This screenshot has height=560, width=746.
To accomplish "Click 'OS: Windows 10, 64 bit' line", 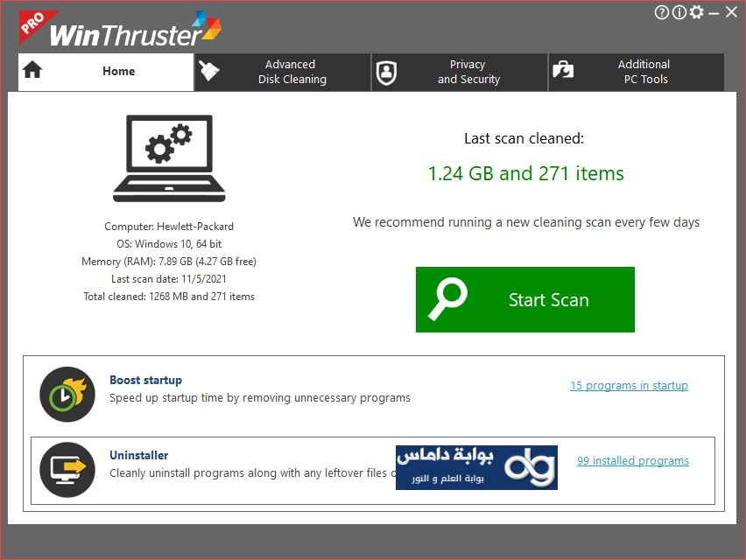I will pos(169,244).
